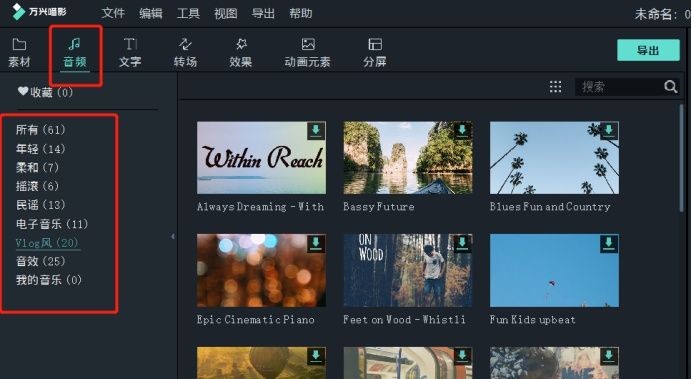Switch to the 音频 audio tab

[75, 53]
